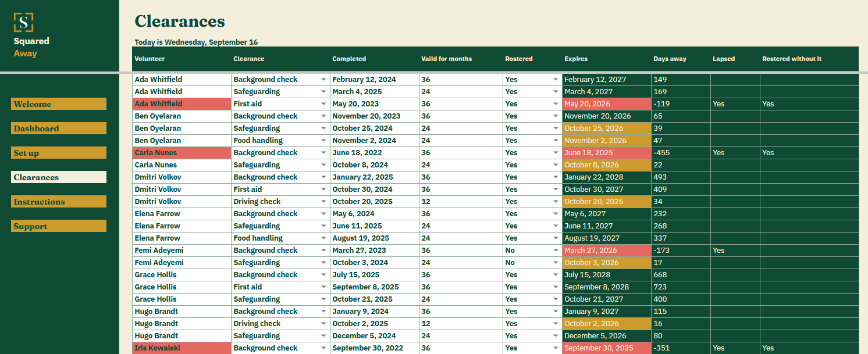The width and height of the screenshot is (868, 354).
Task: Select Grace Hollis First aid valid months cell
Action: (x=461, y=287)
